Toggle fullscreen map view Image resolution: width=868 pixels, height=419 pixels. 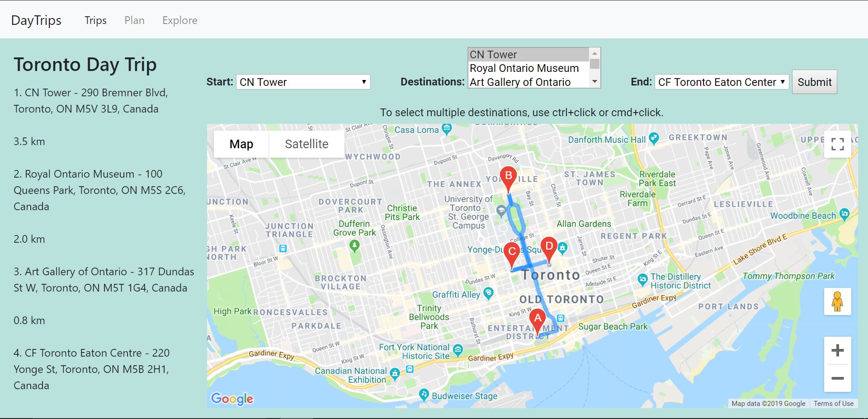pyautogui.click(x=837, y=144)
